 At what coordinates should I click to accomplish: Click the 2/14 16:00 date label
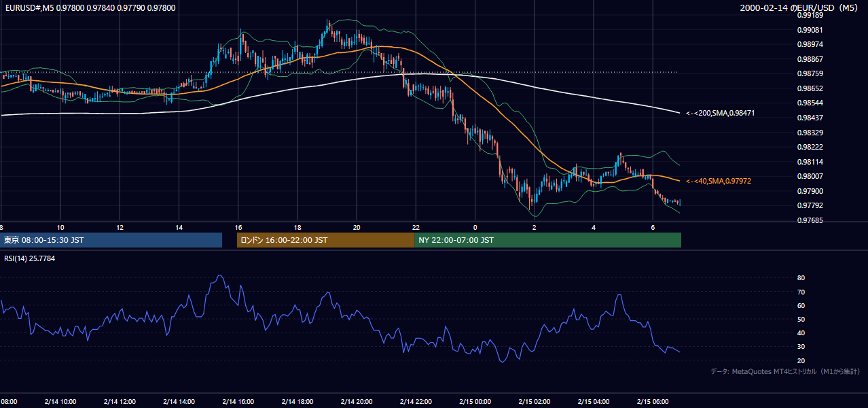coord(238,402)
